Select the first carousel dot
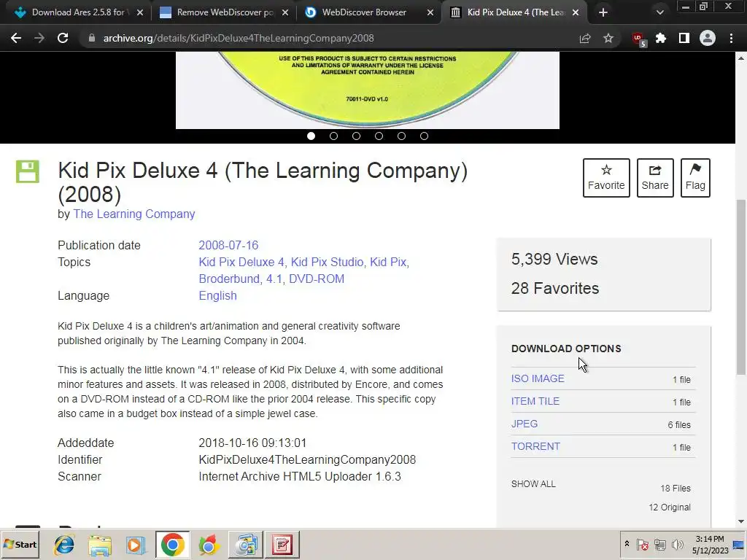747x560 pixels. click(311, 136)
